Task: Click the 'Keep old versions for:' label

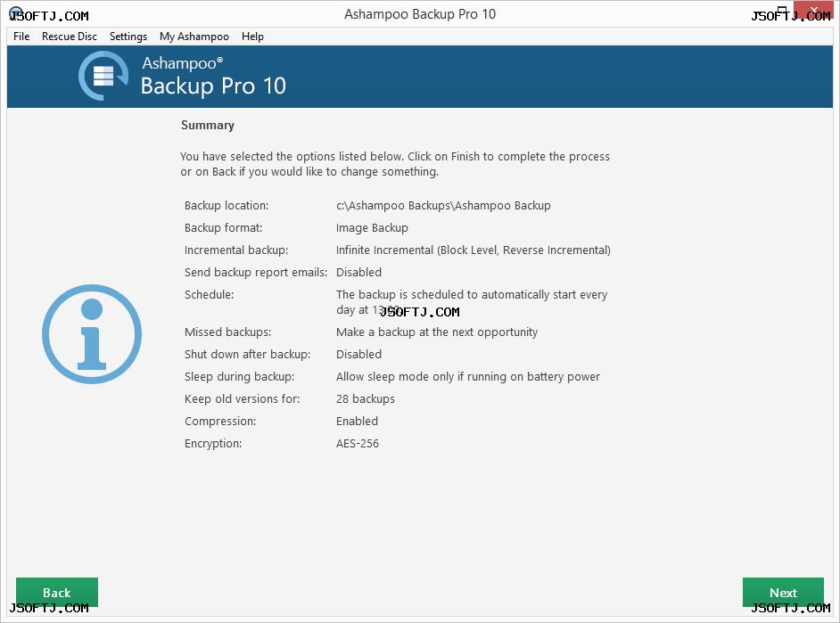Action: tap(243, 399)
